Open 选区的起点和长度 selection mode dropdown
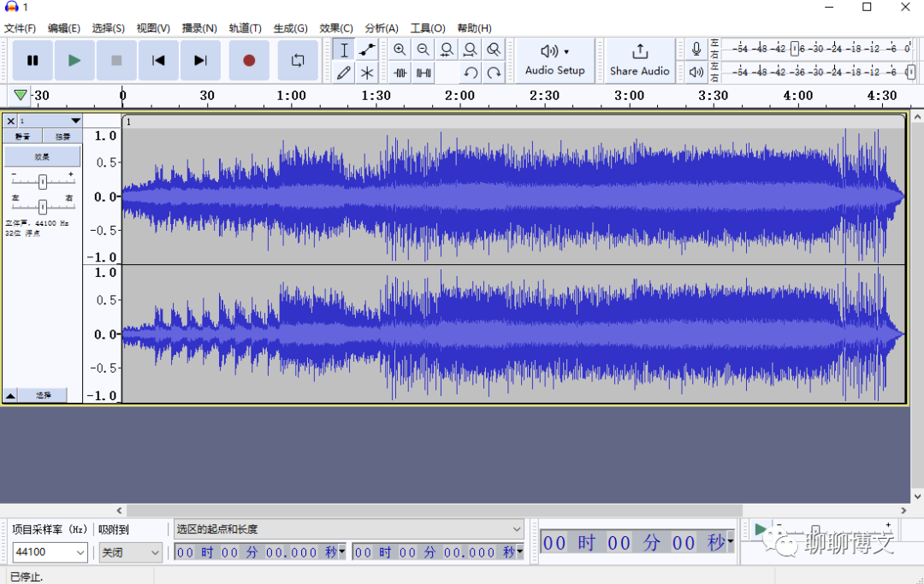Image resolution: width=924 pixels, height=584 pixels. tap(349, 528)
